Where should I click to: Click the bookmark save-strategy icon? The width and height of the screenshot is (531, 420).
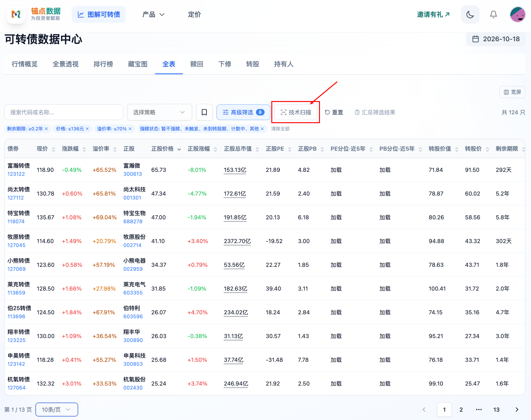click(x=204, y=112)
